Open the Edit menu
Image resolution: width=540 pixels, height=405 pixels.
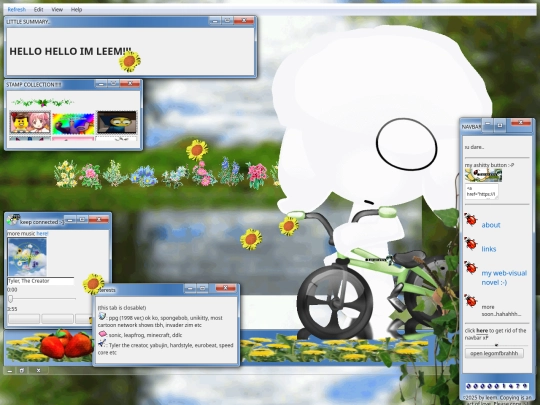click(39, 10)
